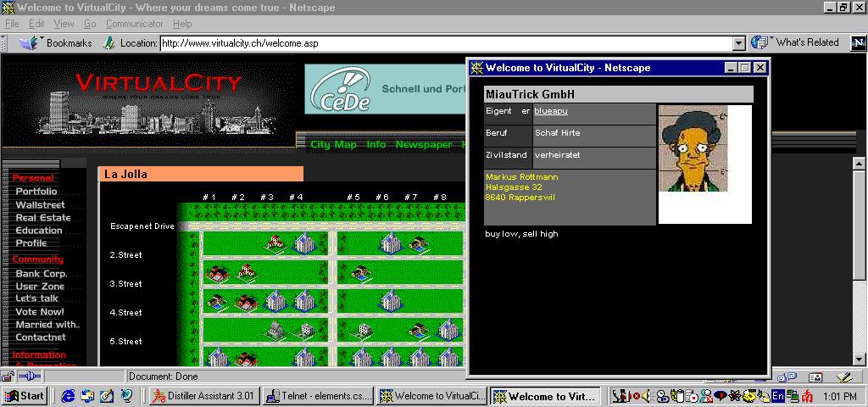The height and width of the screenshot is (407, 868).
Task: Open the File menu
Action: tap(12, 24)
